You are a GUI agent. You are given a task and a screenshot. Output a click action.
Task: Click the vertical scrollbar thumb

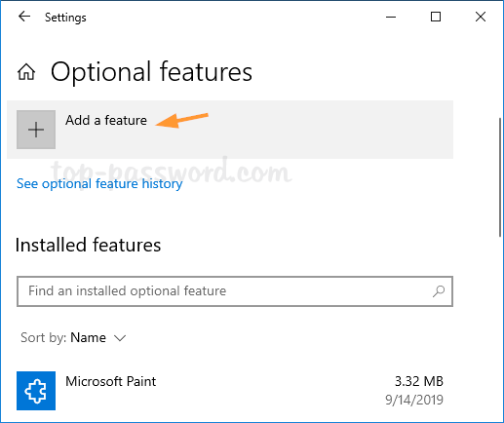[x=500, y=177]
